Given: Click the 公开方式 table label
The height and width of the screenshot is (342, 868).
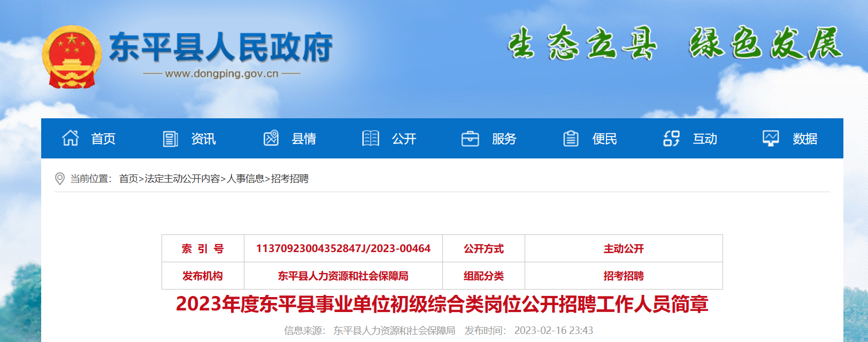Looking at the screenshot, I should (483, 249).
